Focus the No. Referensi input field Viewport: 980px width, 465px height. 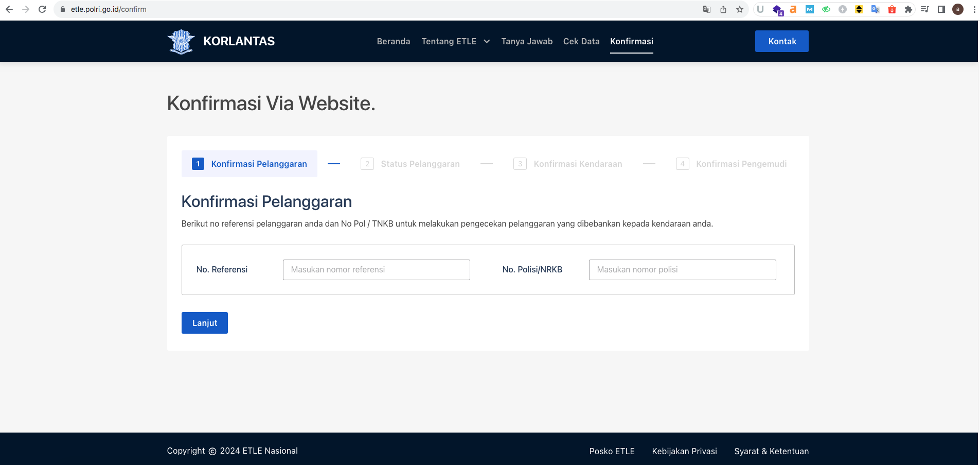[377, 270]
